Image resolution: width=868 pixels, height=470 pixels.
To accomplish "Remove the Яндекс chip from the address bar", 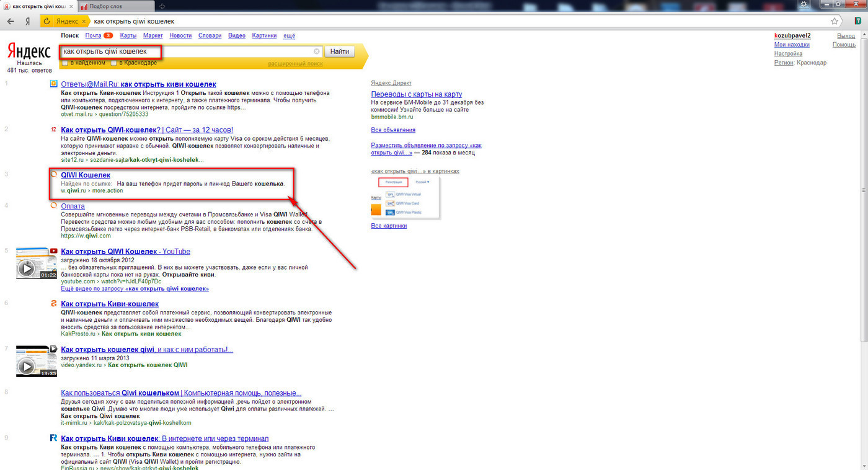I will [x=84, y=21].
